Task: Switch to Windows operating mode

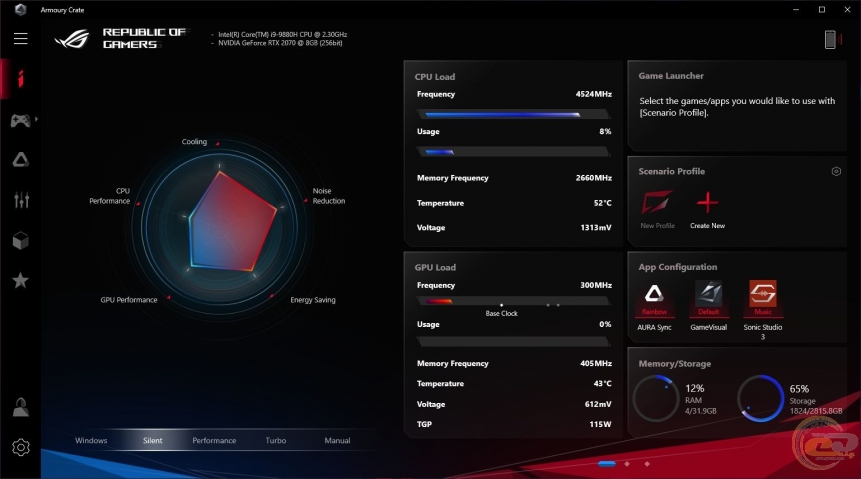Action: coord(91,441)
